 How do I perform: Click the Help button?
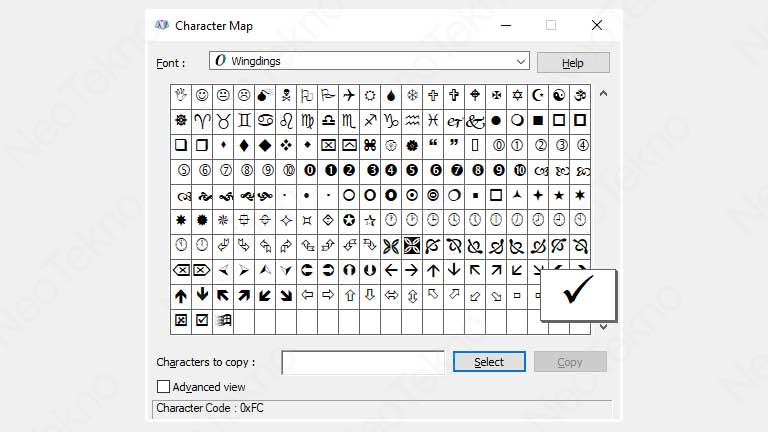[572, 62]
